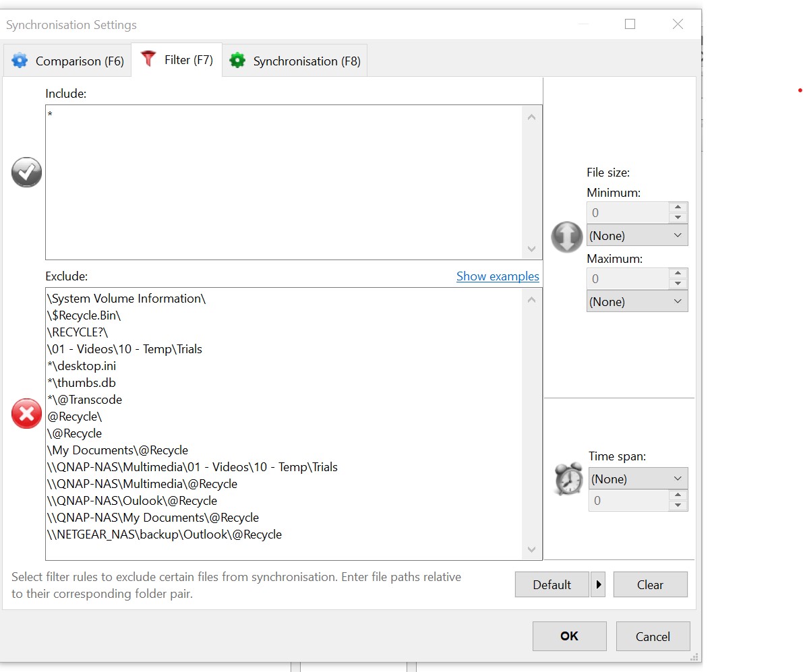Click the \\QNAP-NAS\Multimedia\@Recycle line
The height and width of the screenshot is (672, 803).
pyautogui.click(x=142, y=484)
